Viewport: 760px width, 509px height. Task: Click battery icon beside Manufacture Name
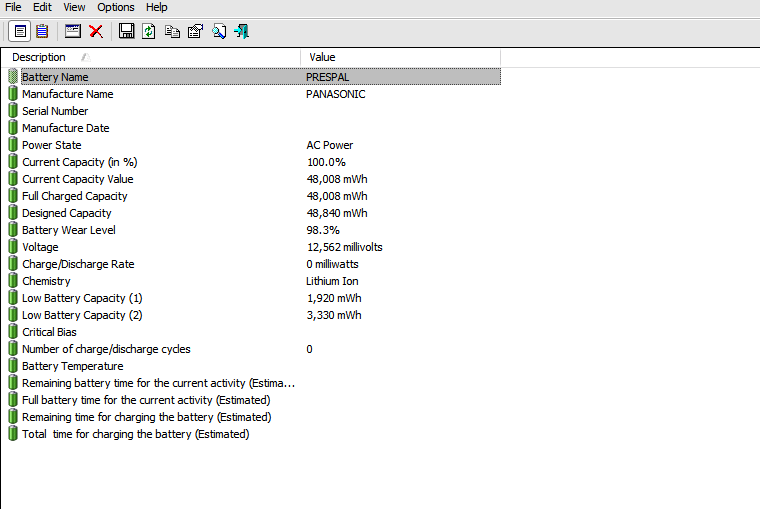tap(13, 94)
